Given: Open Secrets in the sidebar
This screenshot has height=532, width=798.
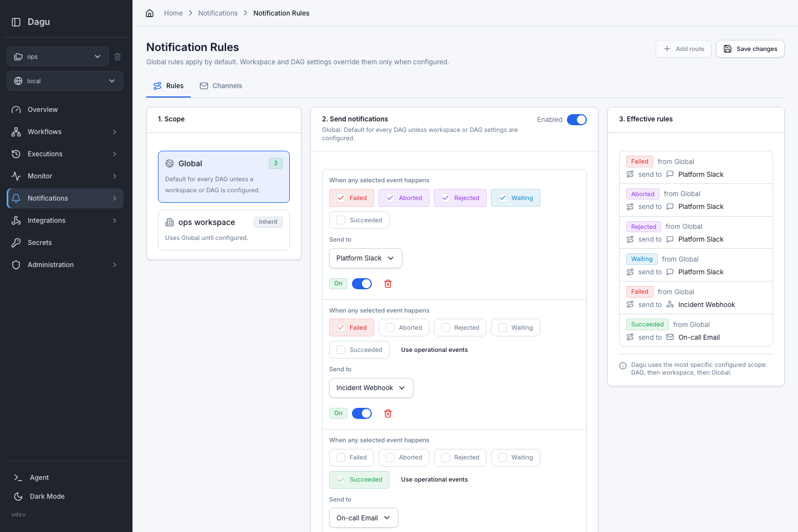Looking at the screenshot, I should (65, 243).
